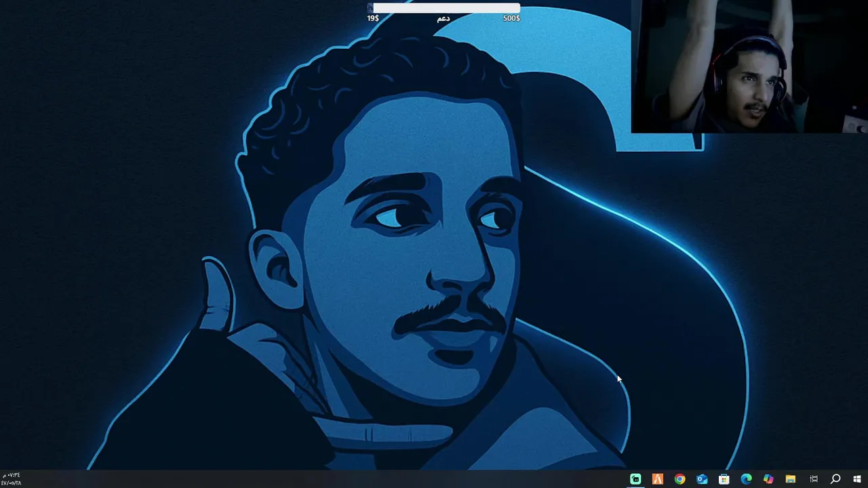Launch Microsoft Edge from the taskbar
This screenshot has height=488, width=868.
tap(746, 479)
